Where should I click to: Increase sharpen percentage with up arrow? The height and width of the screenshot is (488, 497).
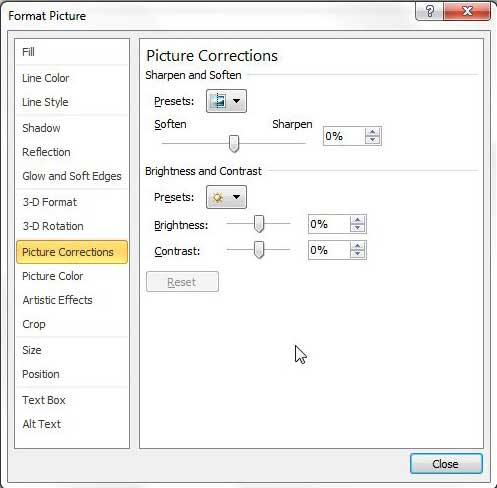tap(372, 132)
